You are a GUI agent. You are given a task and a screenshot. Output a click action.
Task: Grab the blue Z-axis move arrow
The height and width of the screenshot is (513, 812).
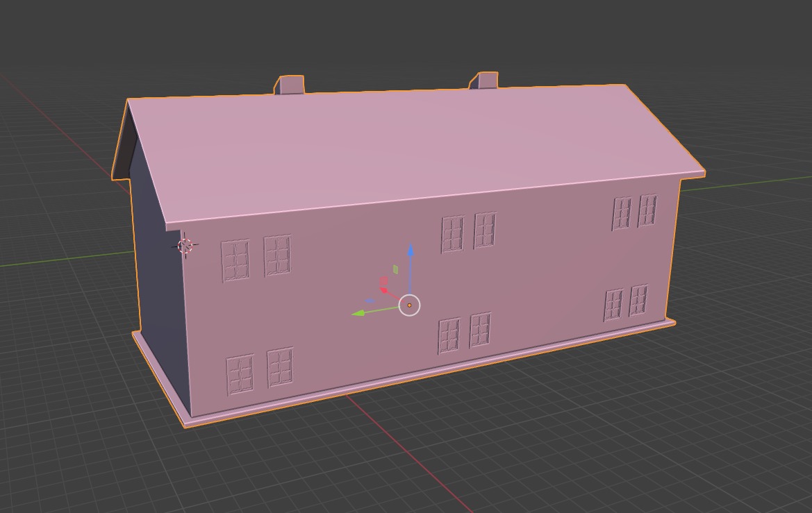click(x=411, y=251)
